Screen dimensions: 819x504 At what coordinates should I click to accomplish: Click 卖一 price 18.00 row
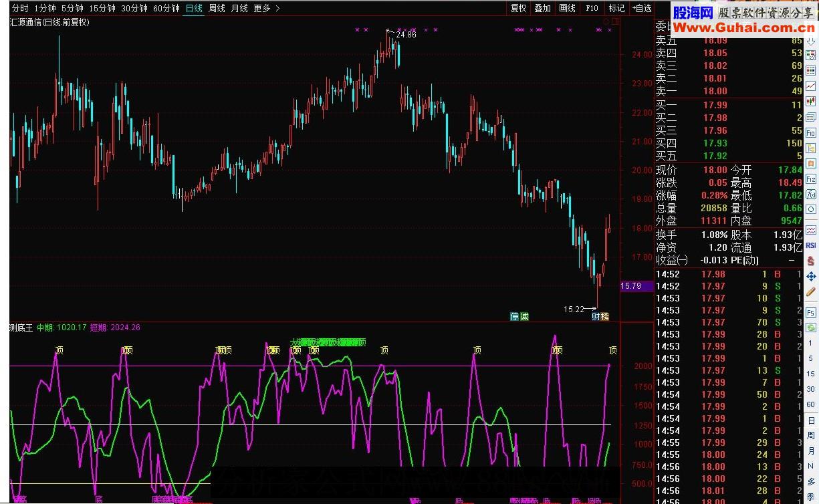(x=728, y=91)
